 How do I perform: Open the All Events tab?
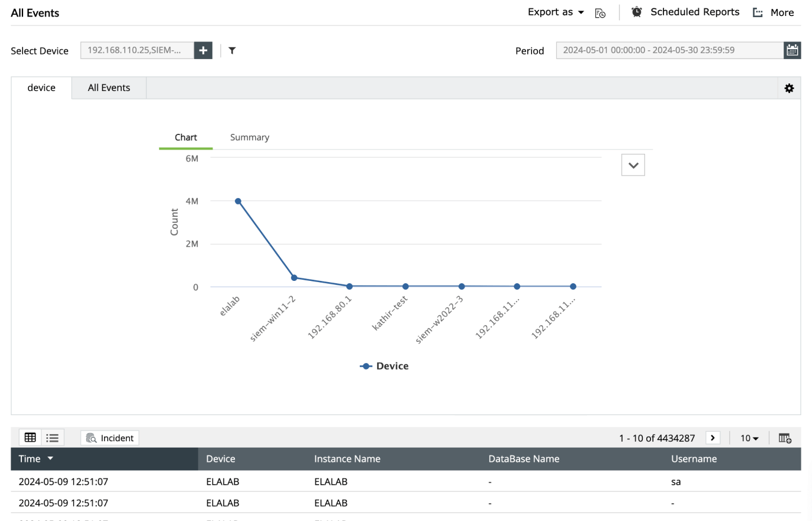[109, 88]
